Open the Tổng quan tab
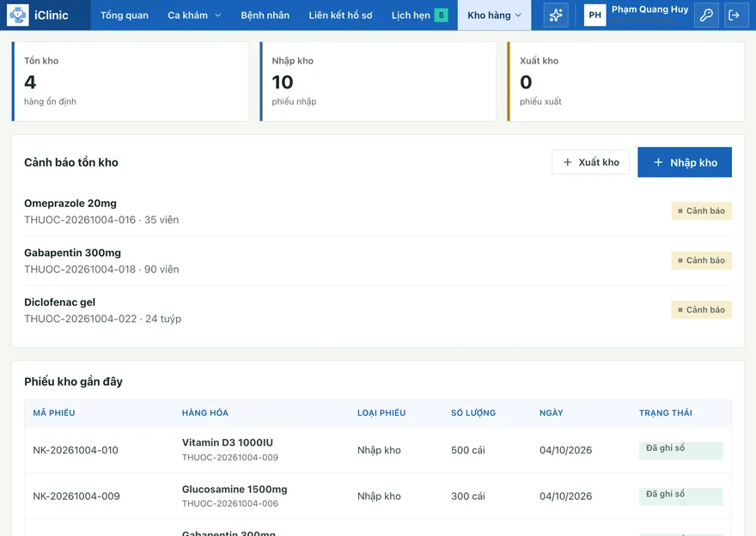 [125, 15]
